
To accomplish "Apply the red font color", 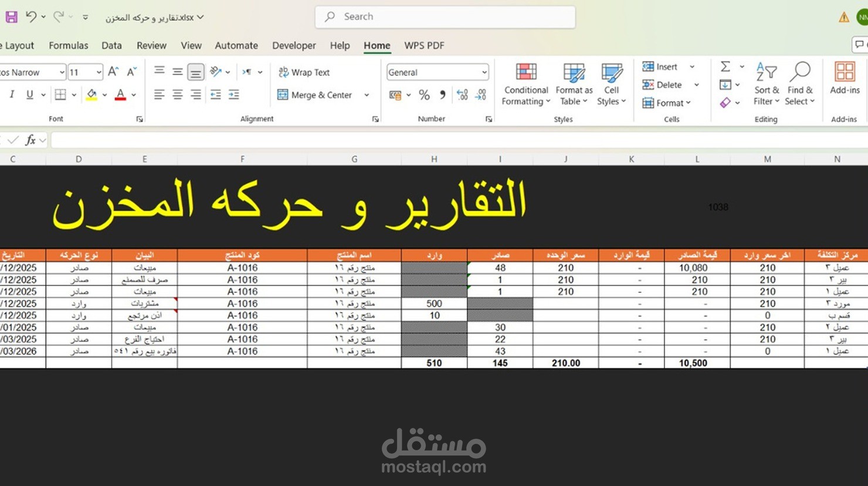I will (120, 95).
